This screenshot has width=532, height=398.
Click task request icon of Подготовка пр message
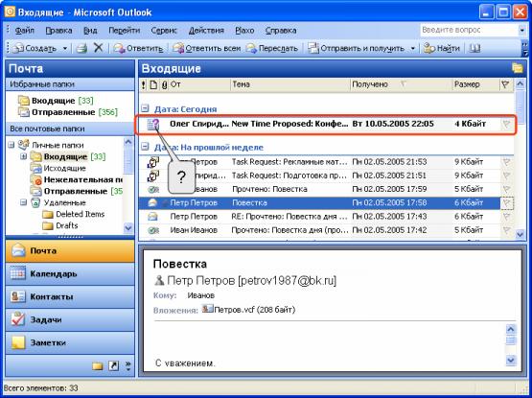point(153,176)
